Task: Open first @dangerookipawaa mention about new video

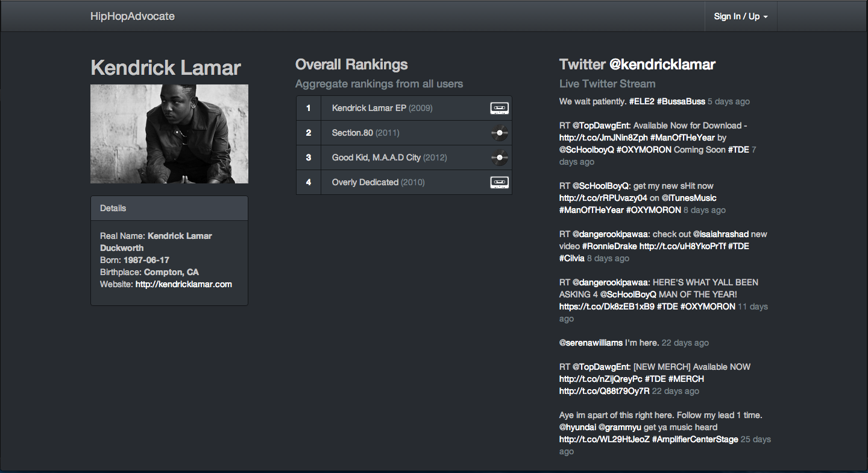Action: tap(610, 234)
